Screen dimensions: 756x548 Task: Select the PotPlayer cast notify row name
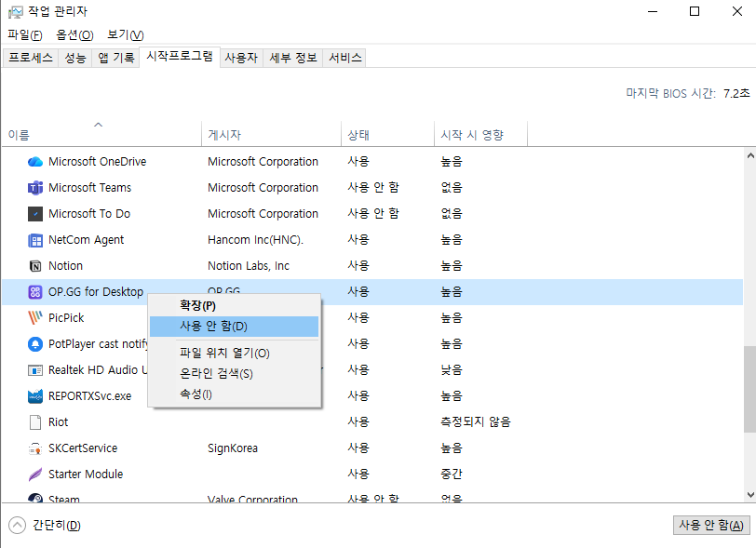[98, 343]
